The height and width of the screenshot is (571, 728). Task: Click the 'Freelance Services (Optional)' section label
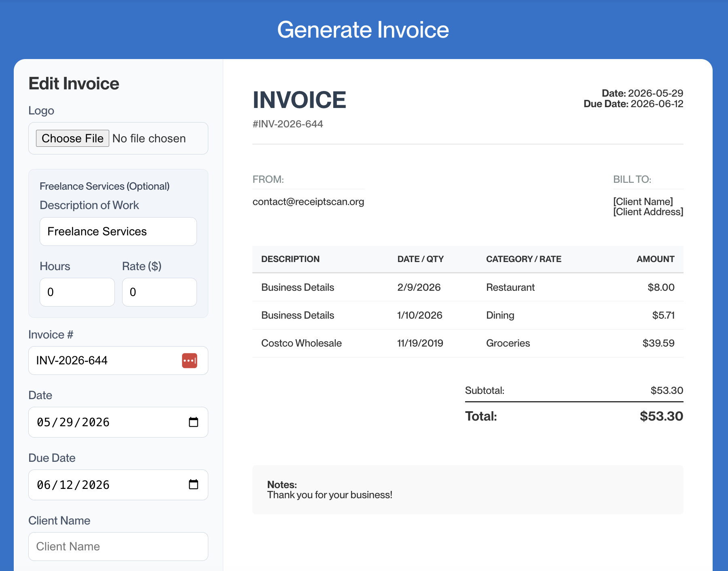coord(104,186)
